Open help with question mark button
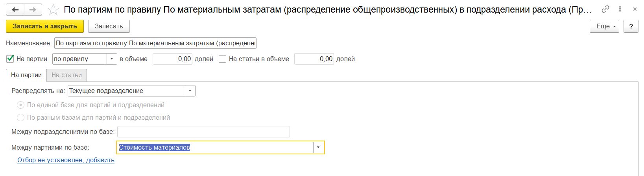This screenshot has height=176, width=644. [x=631, y=26]
